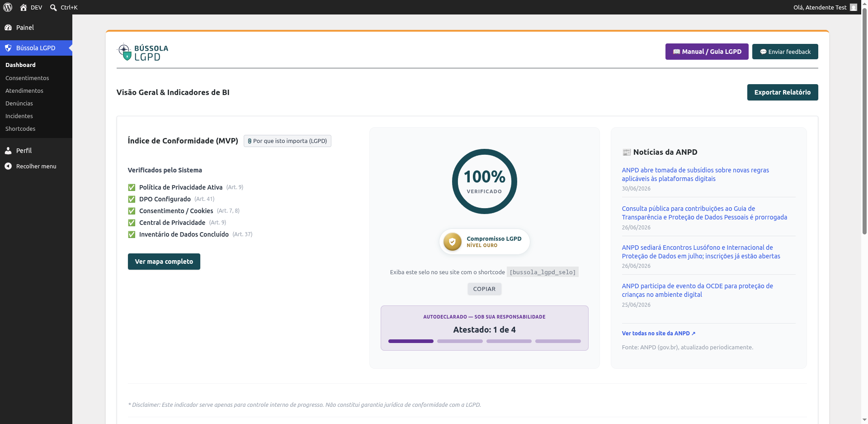868x424 pixels.
Task: Click the user avatar in the admin bar
Action: click(854, 7)
